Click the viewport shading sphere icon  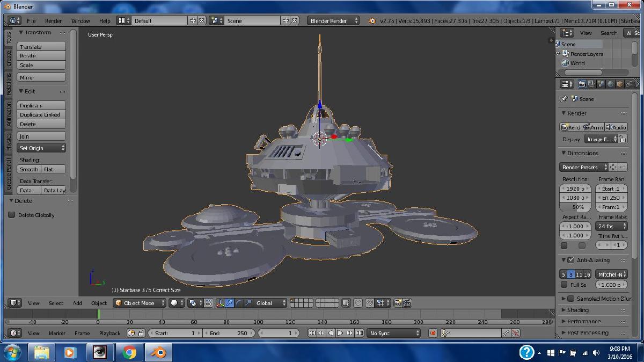coord(174,303)
